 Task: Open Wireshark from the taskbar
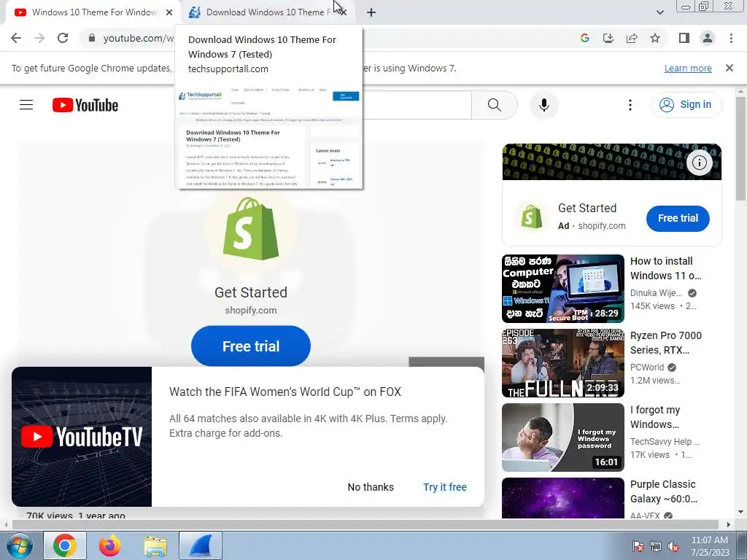[201, 545]
